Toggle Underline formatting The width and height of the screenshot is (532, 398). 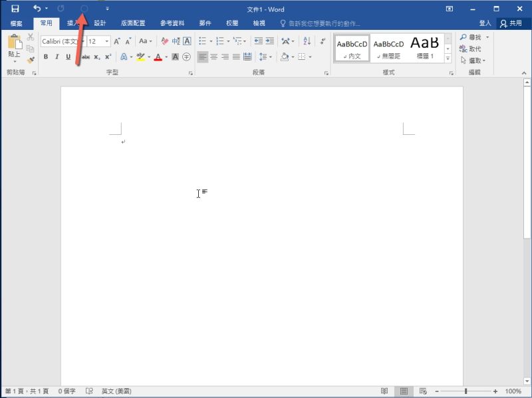tap(68, 57)
